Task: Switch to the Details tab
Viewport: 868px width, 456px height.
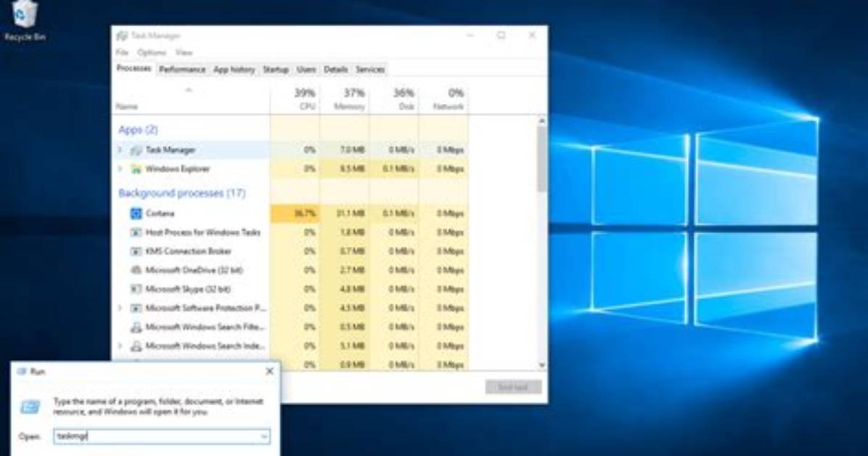Action: tap(335, 70)
